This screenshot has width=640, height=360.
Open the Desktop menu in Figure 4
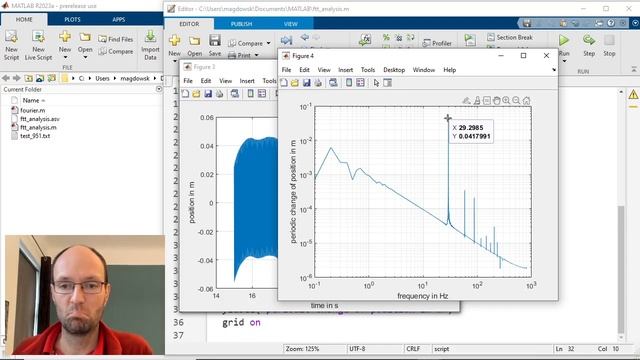point(394,70)
